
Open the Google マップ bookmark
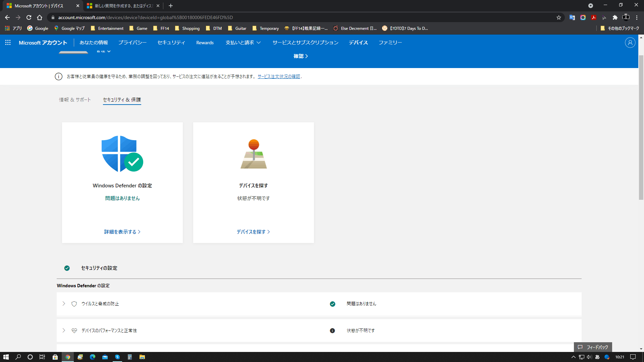click(x=69, y=28)
